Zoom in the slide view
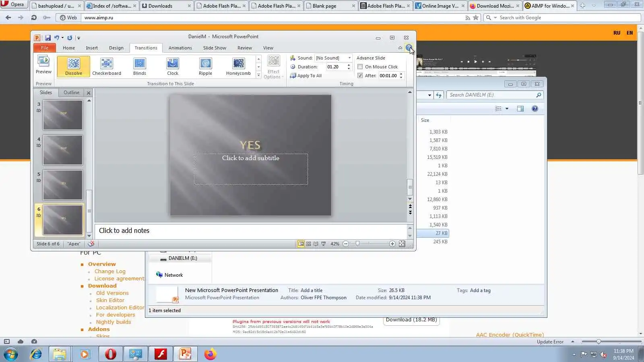The width and height of the screenshot is (644, 362). tap(392, 244)
